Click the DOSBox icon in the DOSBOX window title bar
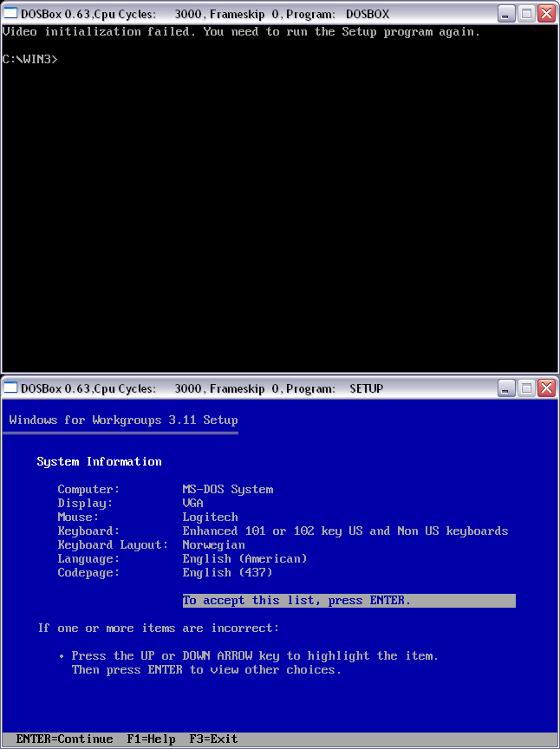 [10, 15]
